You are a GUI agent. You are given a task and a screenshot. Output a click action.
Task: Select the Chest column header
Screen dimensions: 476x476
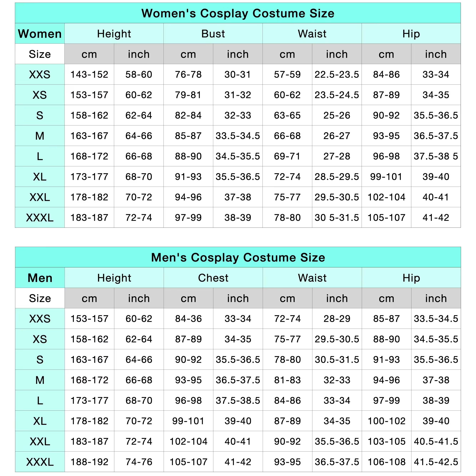(213, 278)
